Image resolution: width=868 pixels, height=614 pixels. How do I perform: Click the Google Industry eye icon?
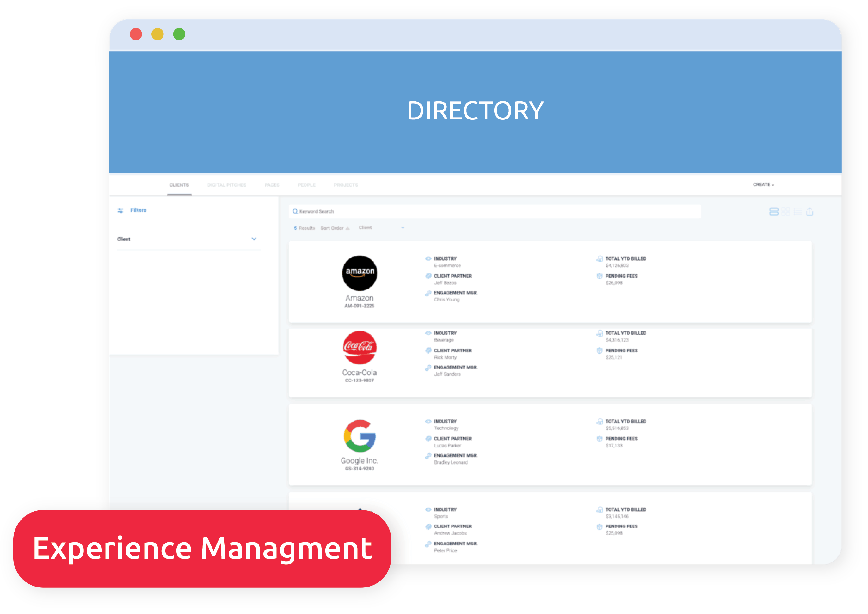(428, 421)
